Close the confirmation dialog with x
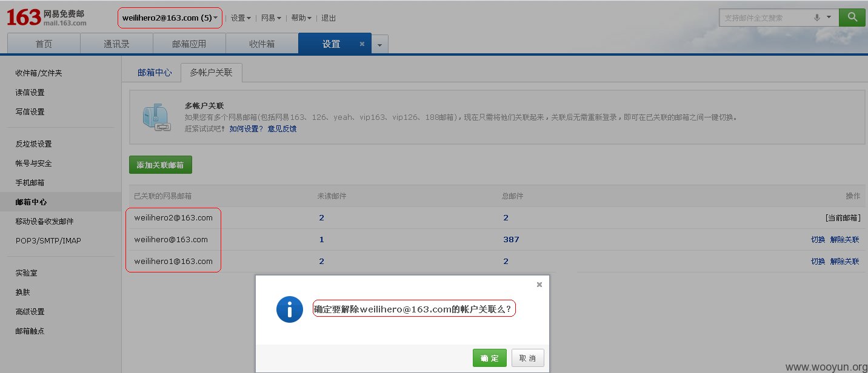This screenshot has height=373, width=868. [x=539, y=285]
